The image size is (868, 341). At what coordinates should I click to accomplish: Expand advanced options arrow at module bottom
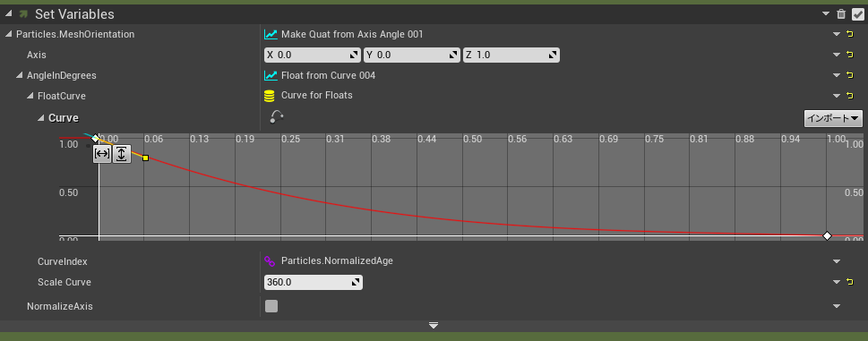(434, 326)
